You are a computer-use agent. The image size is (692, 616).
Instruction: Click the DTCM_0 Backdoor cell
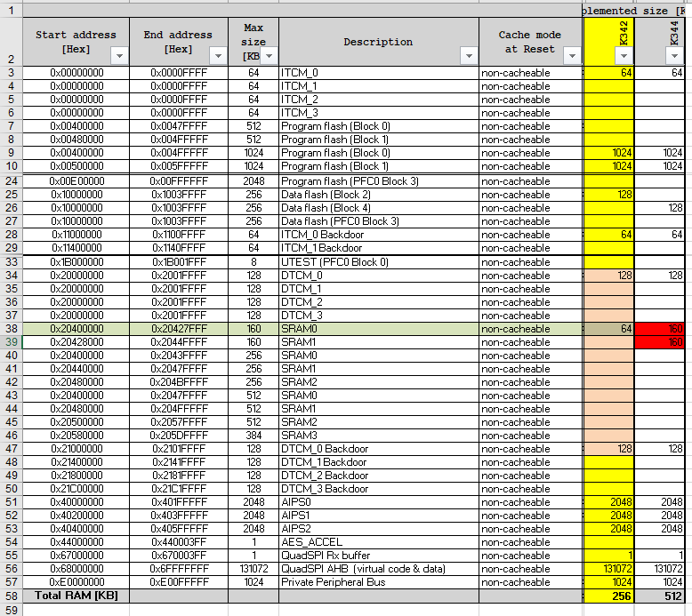pyautogui.click(x=379, y=449)
